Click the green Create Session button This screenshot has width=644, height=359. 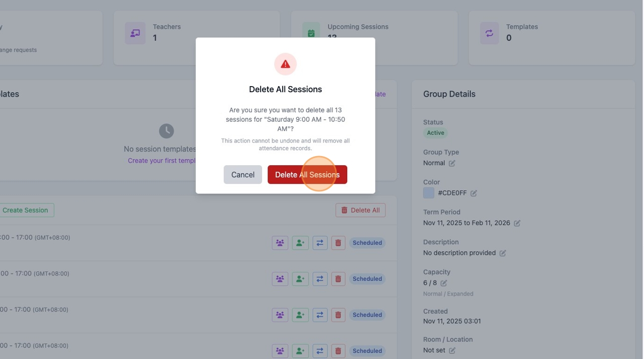(x=25, y=210)
